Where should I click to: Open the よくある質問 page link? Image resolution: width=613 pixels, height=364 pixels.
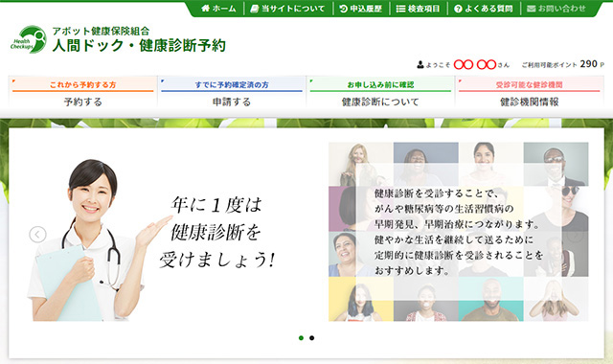coord(488,9)
